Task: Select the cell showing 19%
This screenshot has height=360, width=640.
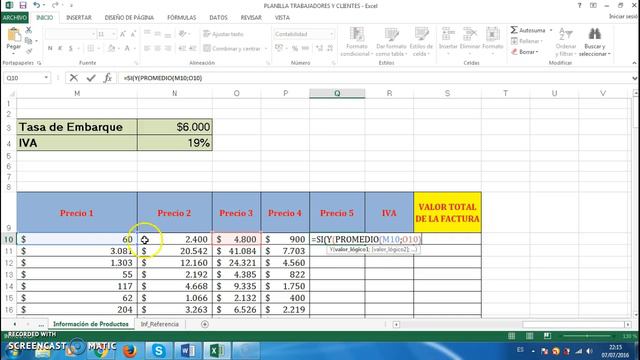Action: [175, 143]
